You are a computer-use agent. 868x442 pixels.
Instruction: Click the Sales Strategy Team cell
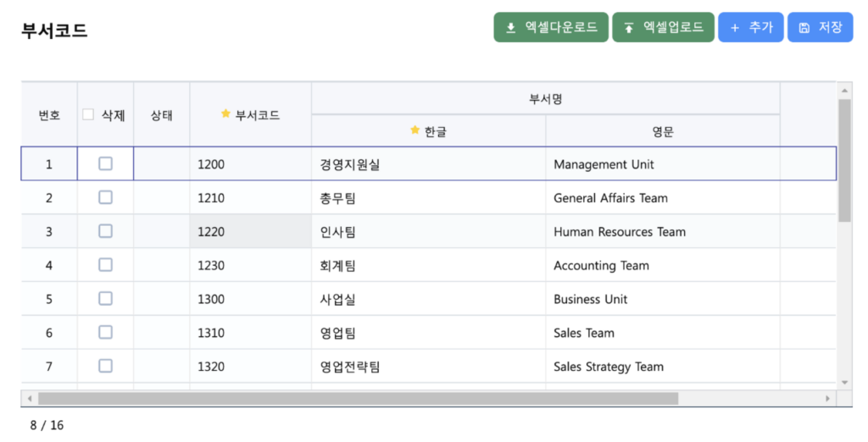[663, 367]
